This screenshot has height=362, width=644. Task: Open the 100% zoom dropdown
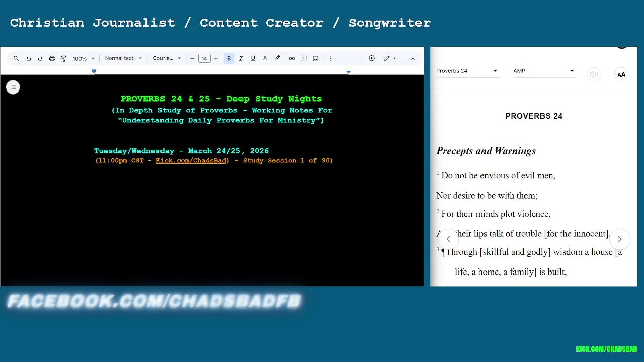(x=84, y=58)
